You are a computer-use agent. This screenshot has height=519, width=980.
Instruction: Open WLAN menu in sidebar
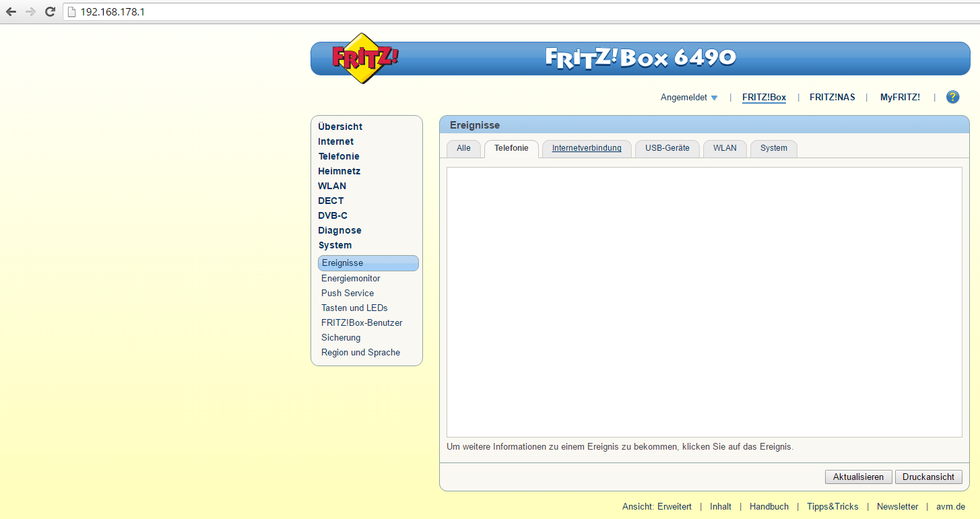(332, 186)
